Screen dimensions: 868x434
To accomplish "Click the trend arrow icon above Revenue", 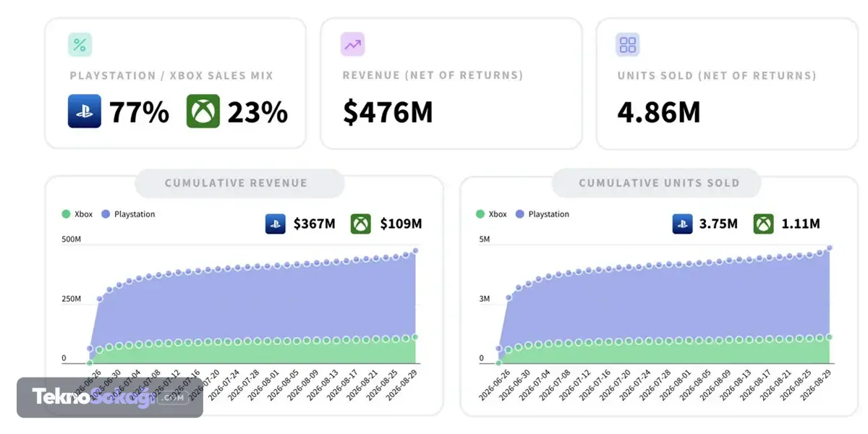I will coord(352,45).
